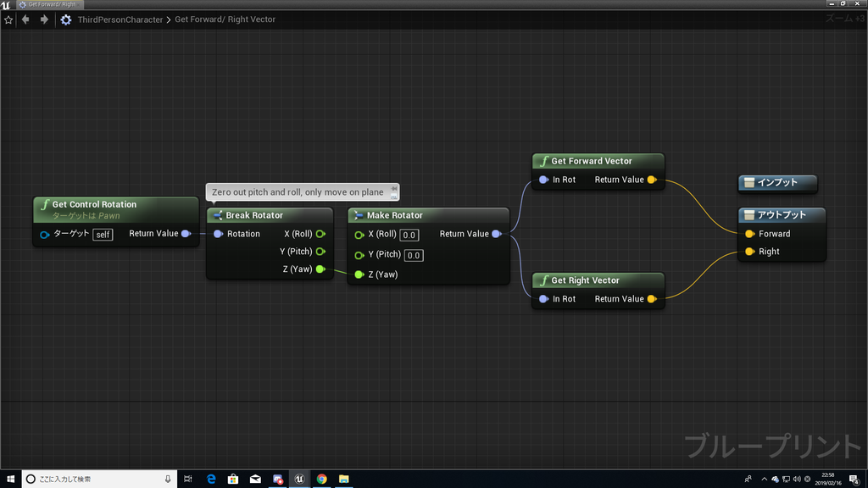Click the Right output pin
Viewport: 868px width, 488px height.
749,252
